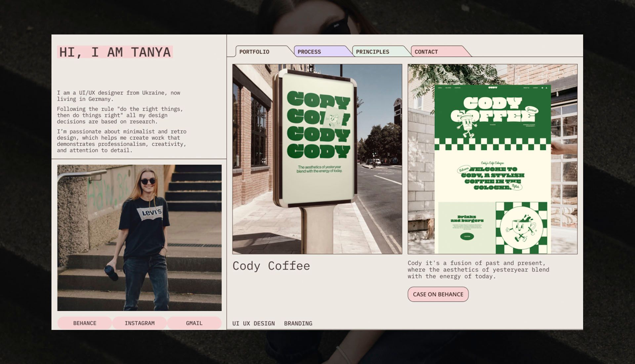Click the Behance button under the photo

tap(85, 323)
